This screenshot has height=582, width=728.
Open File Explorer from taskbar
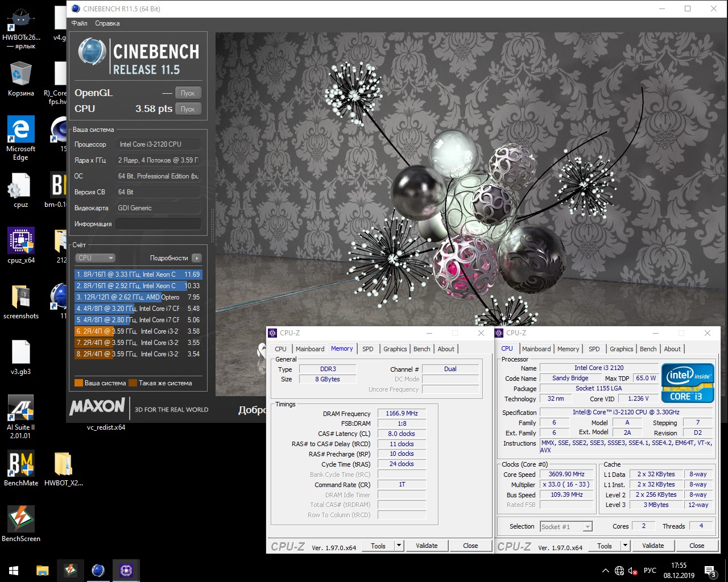[43, 570]
